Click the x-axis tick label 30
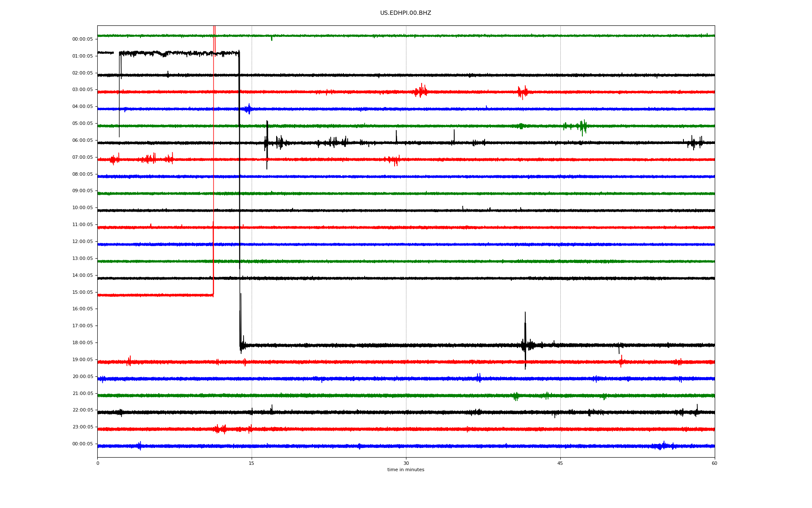This screenshot has width=812, height=508. [406, 463]
